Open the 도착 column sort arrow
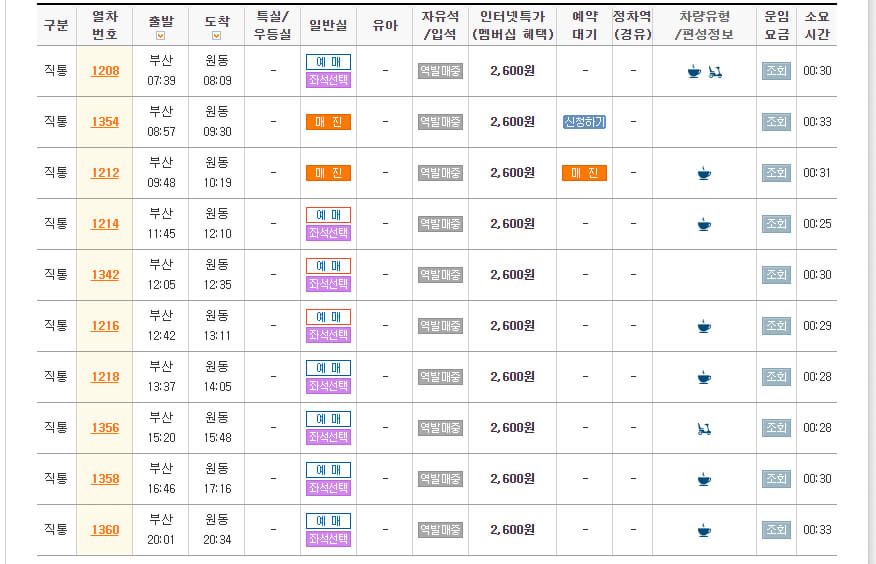The image size is (876, 564). point(216,36)
